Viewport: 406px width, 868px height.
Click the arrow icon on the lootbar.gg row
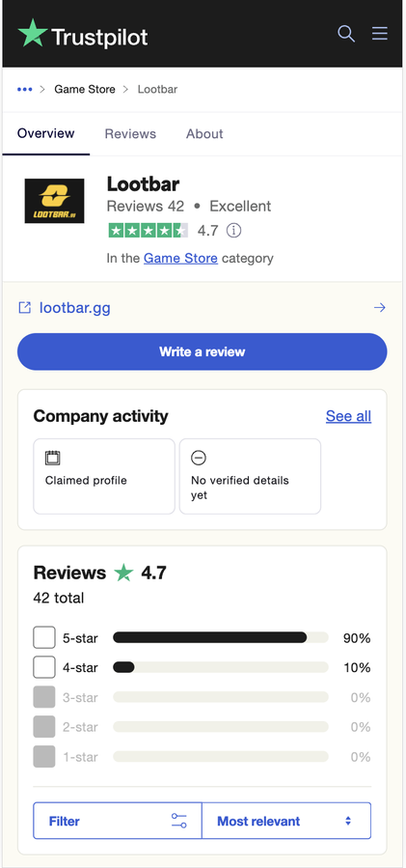coord(379,308)
